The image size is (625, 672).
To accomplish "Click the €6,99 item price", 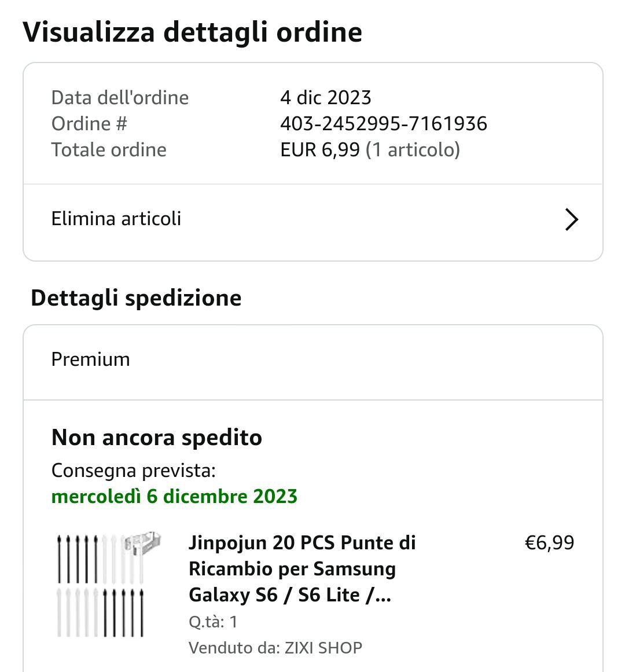I will click(549, 543).
